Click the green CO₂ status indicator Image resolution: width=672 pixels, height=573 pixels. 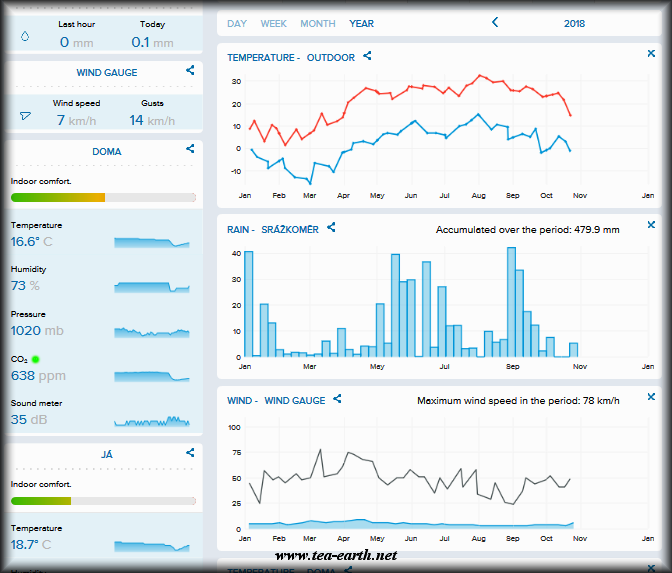point(35,358)
